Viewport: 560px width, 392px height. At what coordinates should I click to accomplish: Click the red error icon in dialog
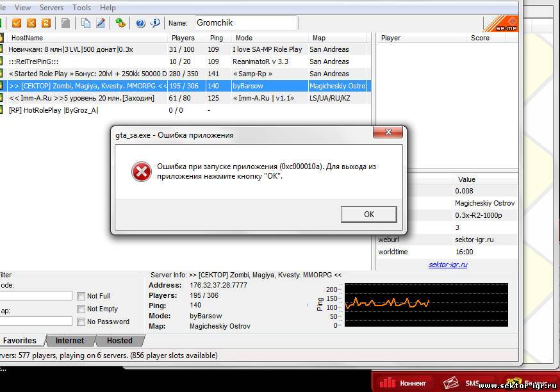coord(142,172)
